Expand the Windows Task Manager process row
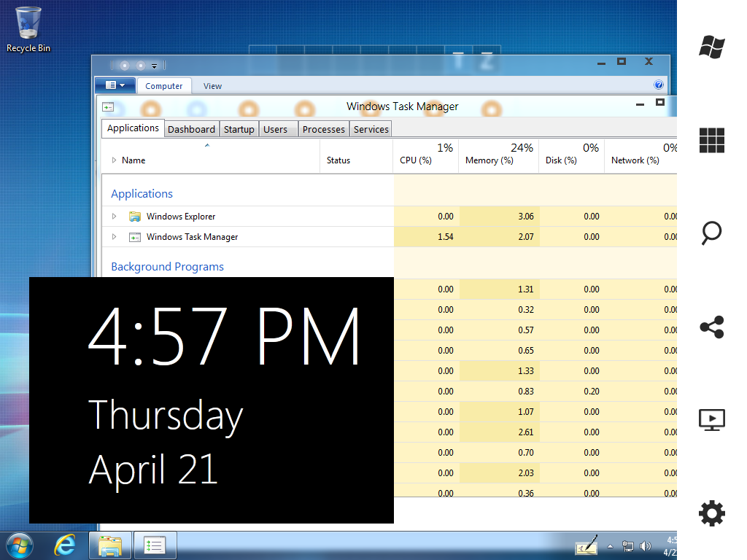The width and height of the screenshot is (747, 560). tap(114, 237)
